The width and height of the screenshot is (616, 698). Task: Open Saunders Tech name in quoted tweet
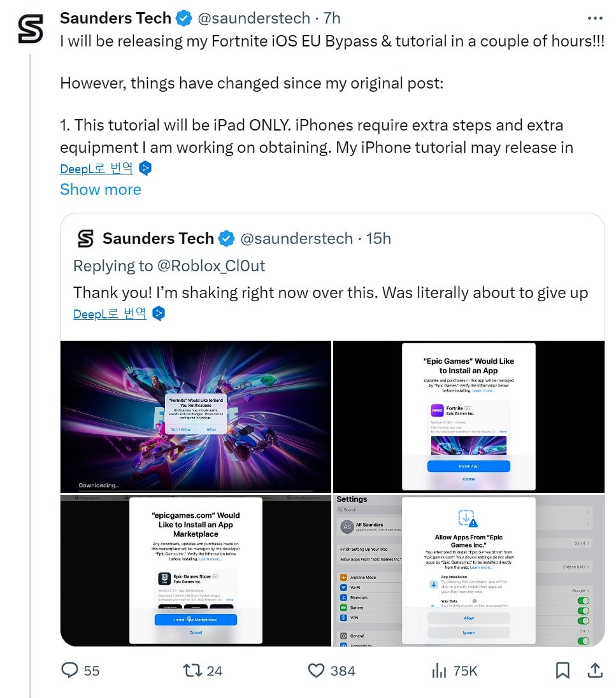coord(158,239)
